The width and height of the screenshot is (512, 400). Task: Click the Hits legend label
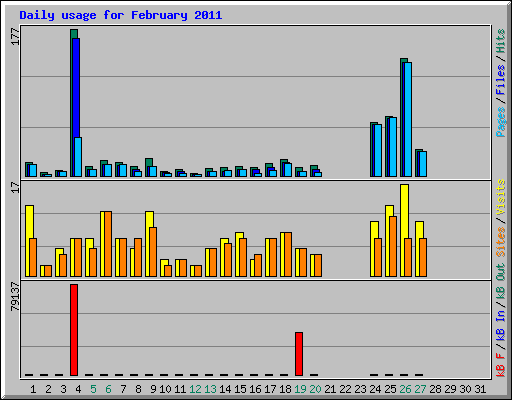(500, 41)
